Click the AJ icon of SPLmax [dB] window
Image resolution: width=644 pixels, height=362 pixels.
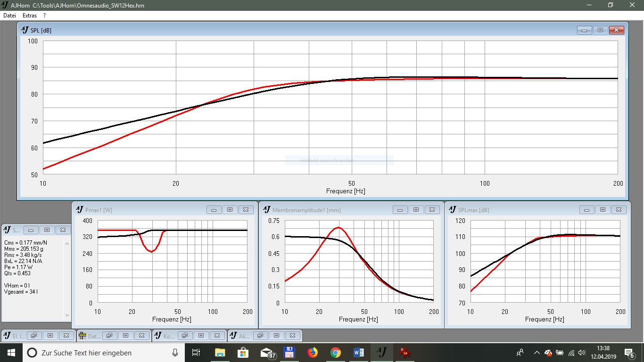click(452, 210)
